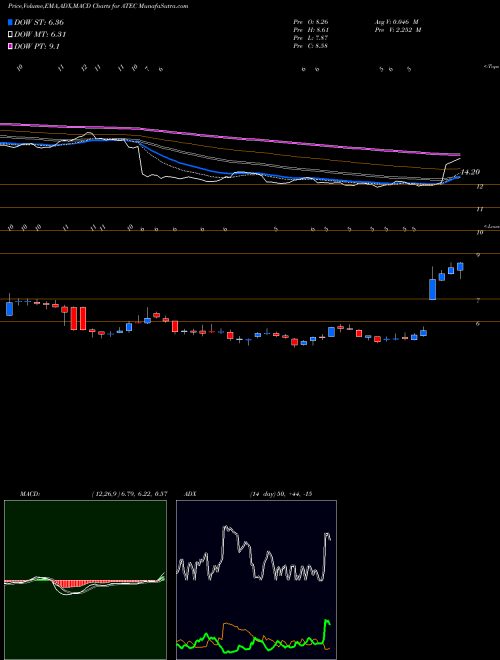Select the 'DOW PT: 9.1' legend text

pos(37,47)
